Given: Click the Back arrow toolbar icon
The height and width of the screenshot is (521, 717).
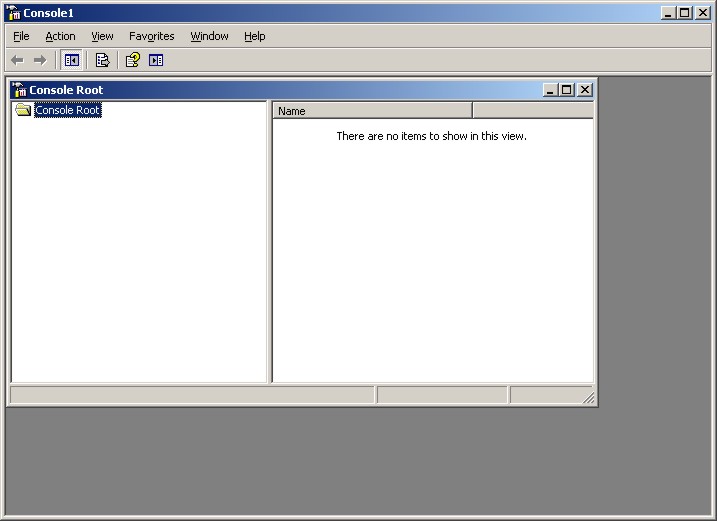Looking at the screenshot, I should (x=17, y=60).
